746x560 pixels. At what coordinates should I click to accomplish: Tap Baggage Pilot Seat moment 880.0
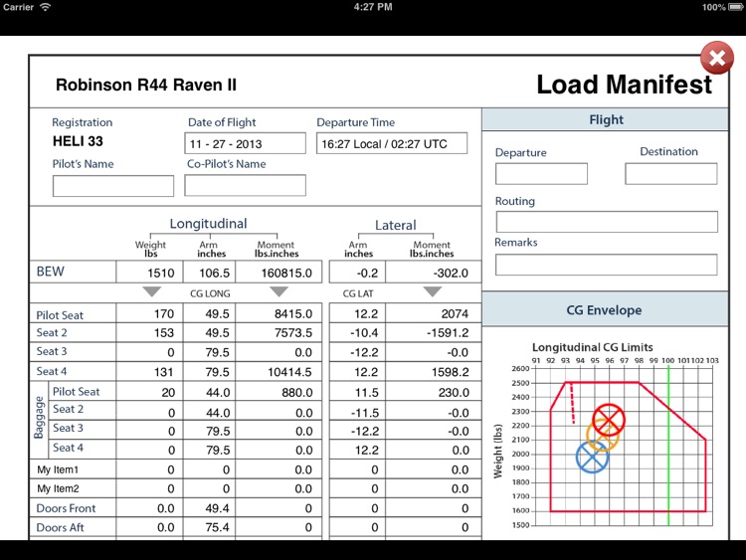279,392
